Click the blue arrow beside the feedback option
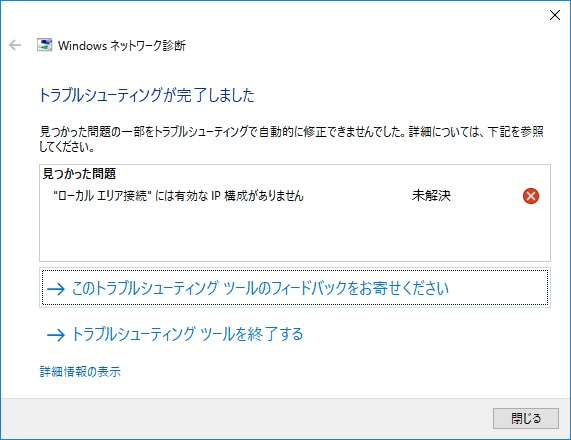 (x=56, y=289)
